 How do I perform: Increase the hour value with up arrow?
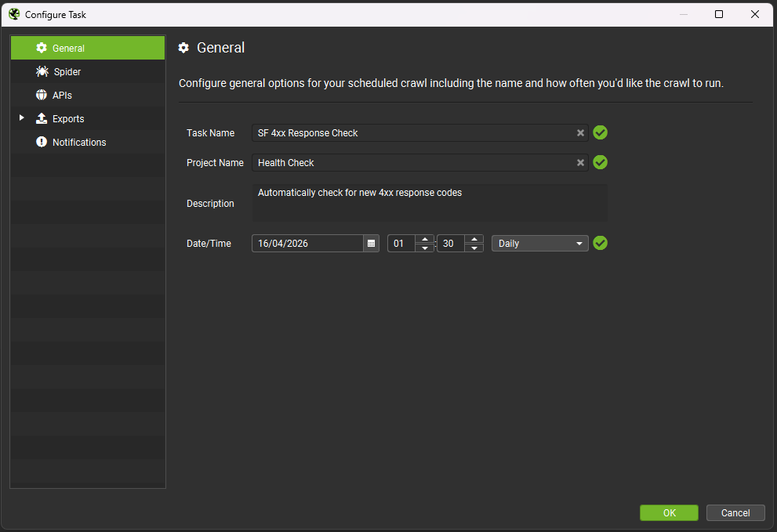click(x=424, y=239)
